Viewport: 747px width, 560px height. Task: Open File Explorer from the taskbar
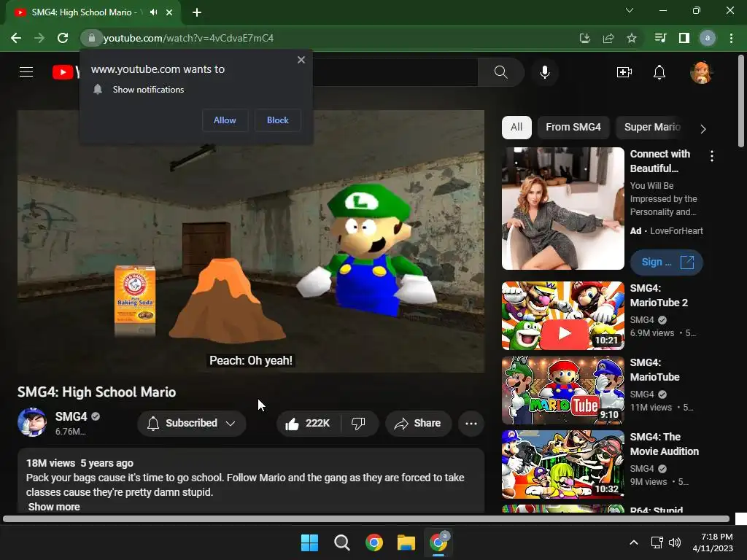point(406,542)
